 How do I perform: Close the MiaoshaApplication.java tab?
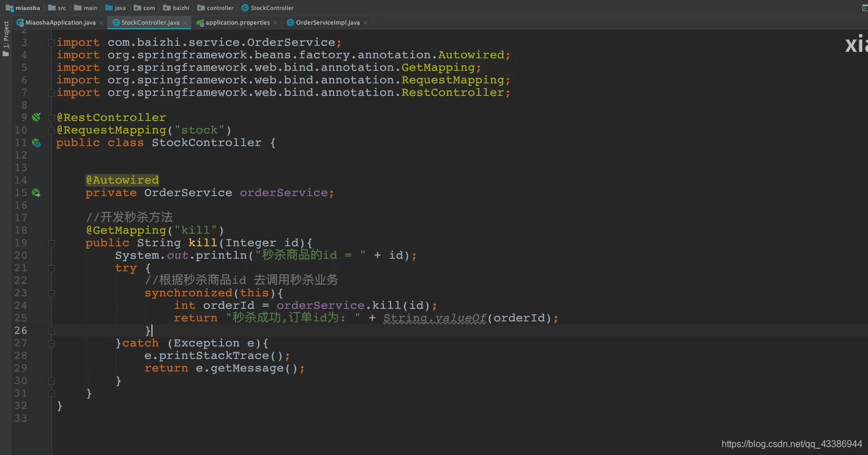pos(101,22)
